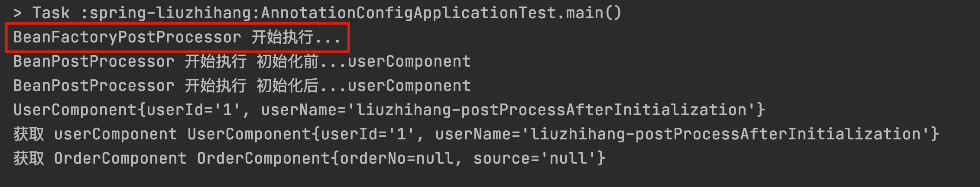980x187 pixels.
Task: Click orderNo=null in the last line
Action: tap(397, 158)
